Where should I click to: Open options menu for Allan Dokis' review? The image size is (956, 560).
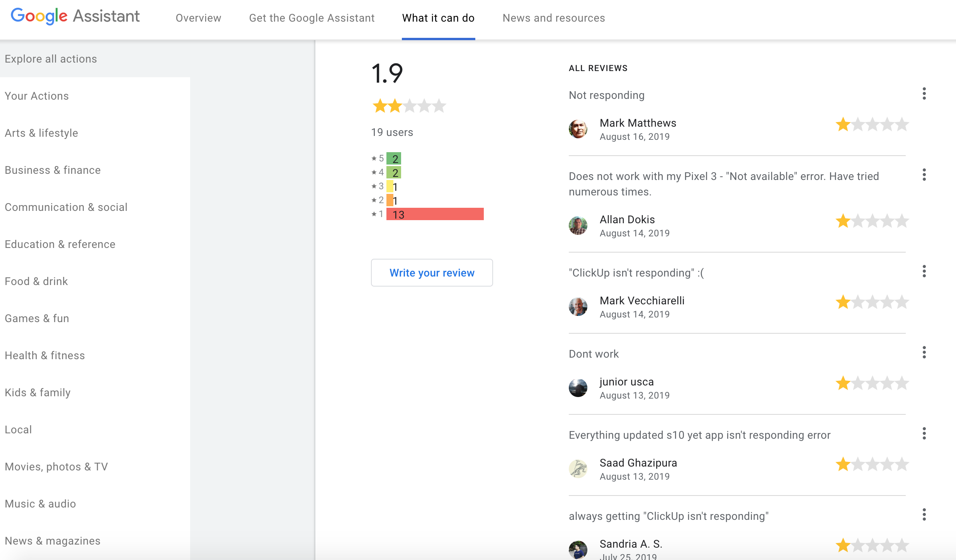point(924,175)
